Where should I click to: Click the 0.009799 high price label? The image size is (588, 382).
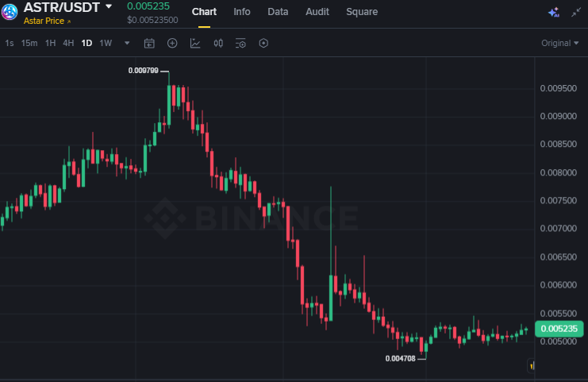(x=144, y=71)
